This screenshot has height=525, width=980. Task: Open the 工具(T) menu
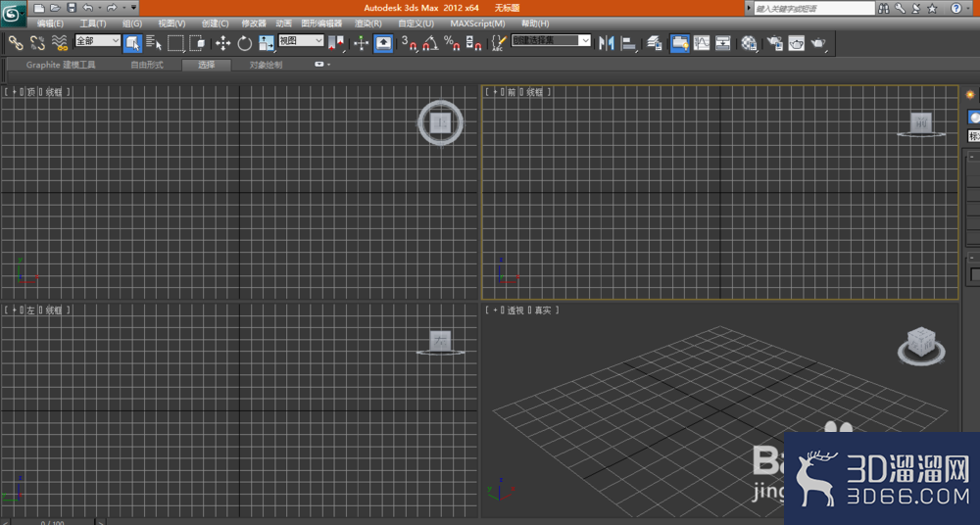(x=92, y=24)
